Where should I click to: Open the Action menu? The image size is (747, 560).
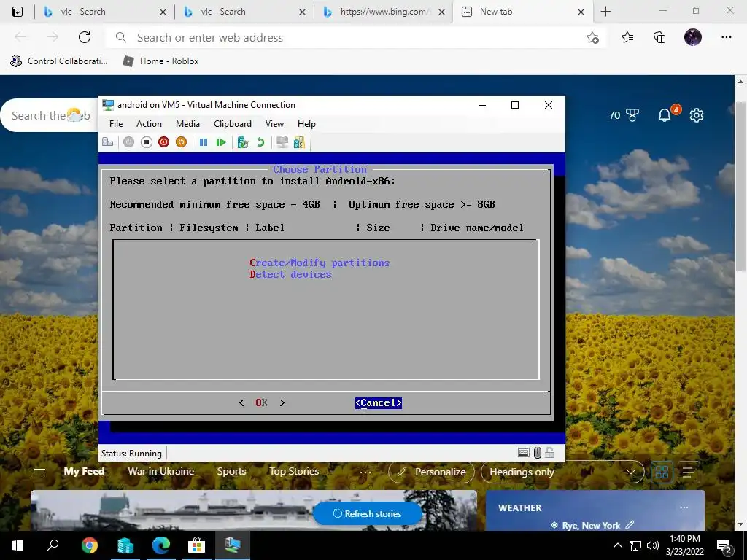pos(149,124)
